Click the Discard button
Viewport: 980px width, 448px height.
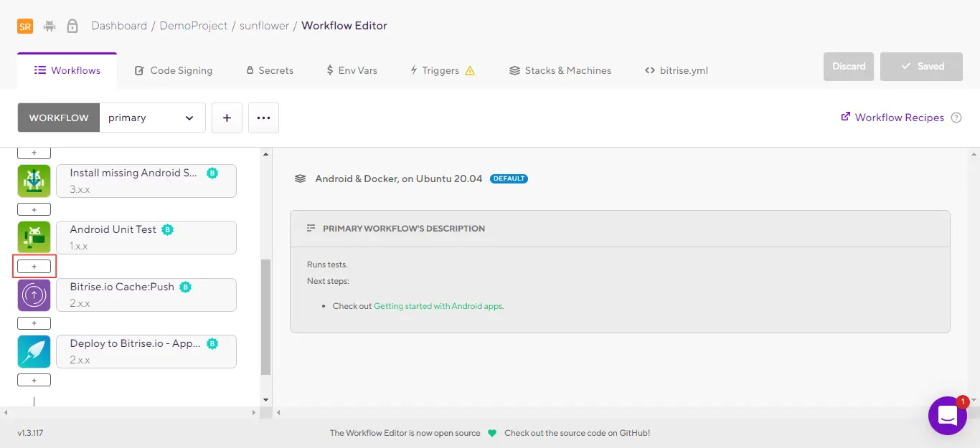[848, 66]
